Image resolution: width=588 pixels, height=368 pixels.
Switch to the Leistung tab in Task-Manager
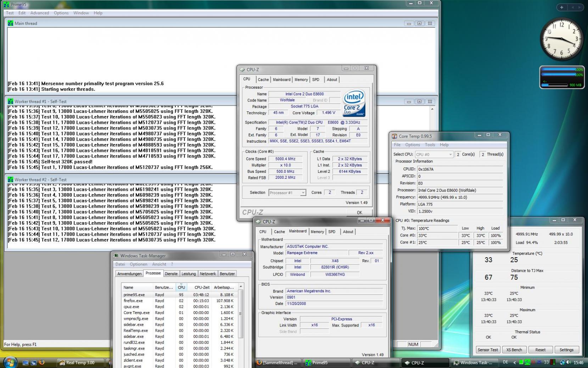coord(189,274)
